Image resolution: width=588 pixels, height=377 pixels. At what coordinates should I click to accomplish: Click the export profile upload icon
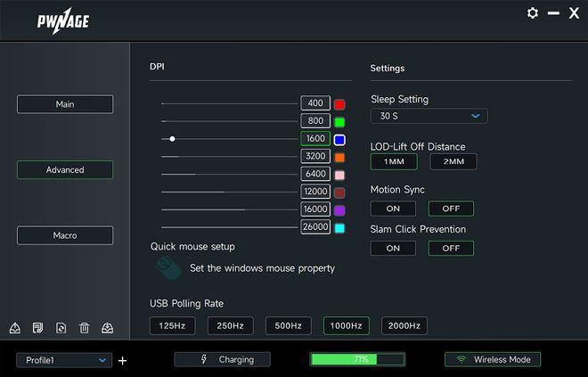[15, 328]
